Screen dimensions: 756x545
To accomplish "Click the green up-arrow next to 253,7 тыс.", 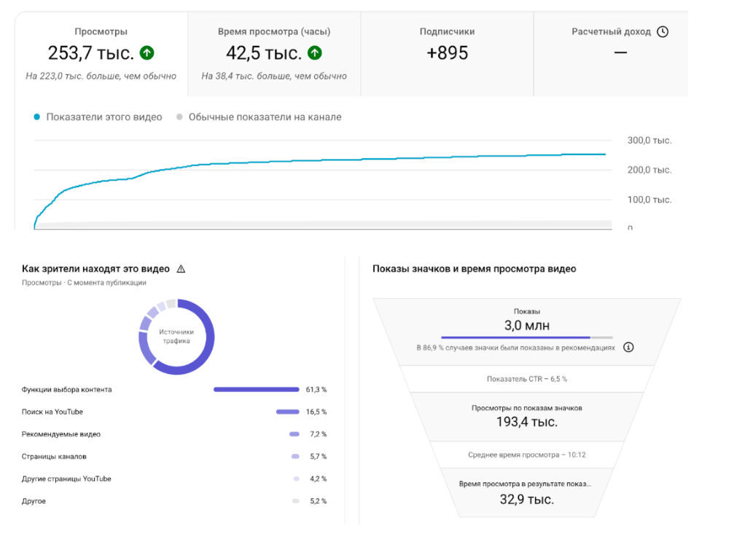I will (147, 52).
